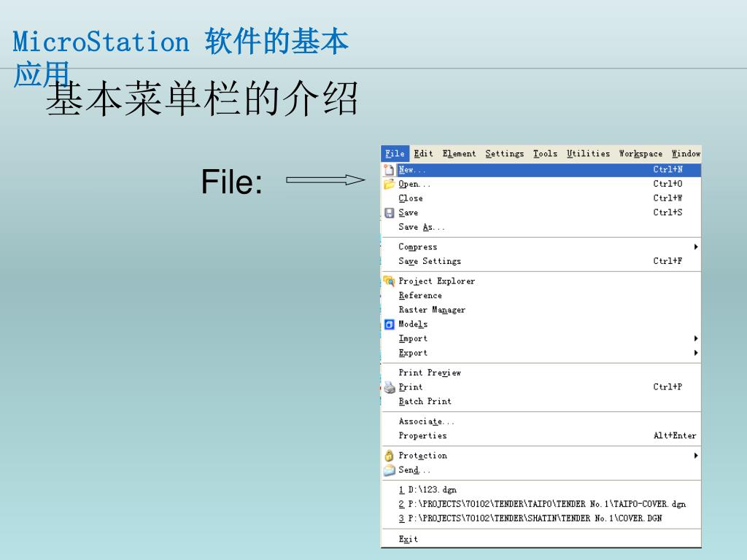The image size is (747, 560).
Task: Click the Save floppy disk icon
Action: pos(390,213)
